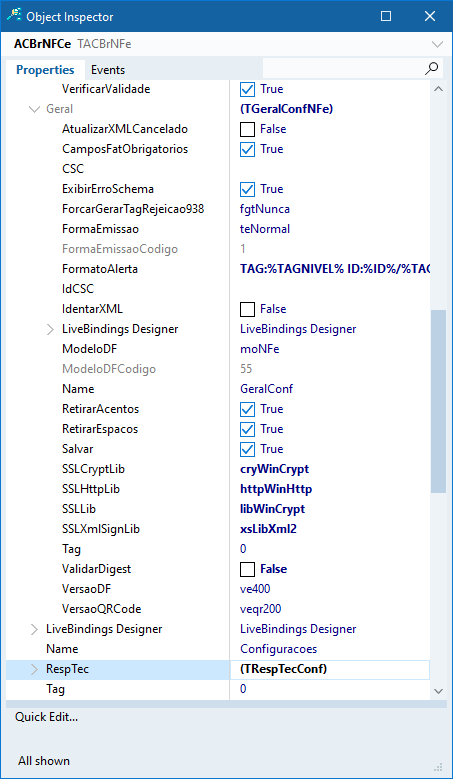Click the scrollbar down arrow
Screen dimensions: 453x779
coord(438,691)
